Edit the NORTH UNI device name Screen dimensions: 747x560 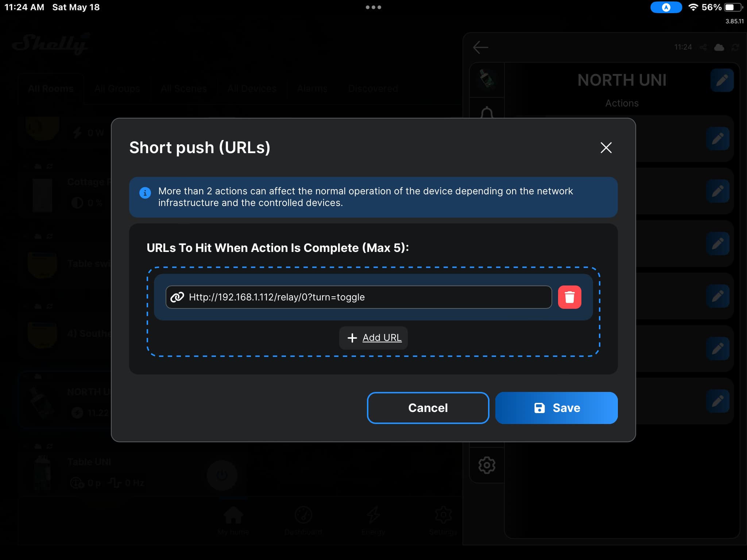tap(722, 80)
